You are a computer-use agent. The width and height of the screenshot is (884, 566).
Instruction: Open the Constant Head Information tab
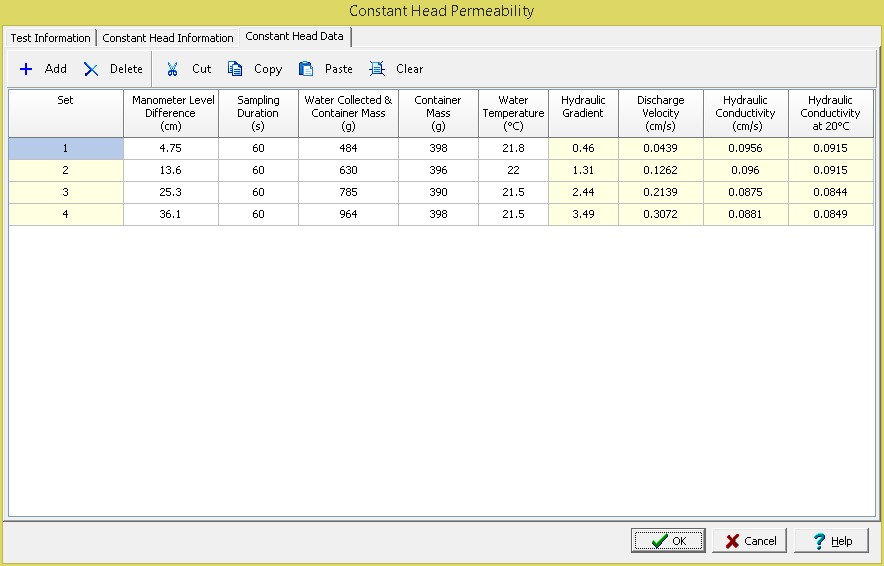coord(168,38)
